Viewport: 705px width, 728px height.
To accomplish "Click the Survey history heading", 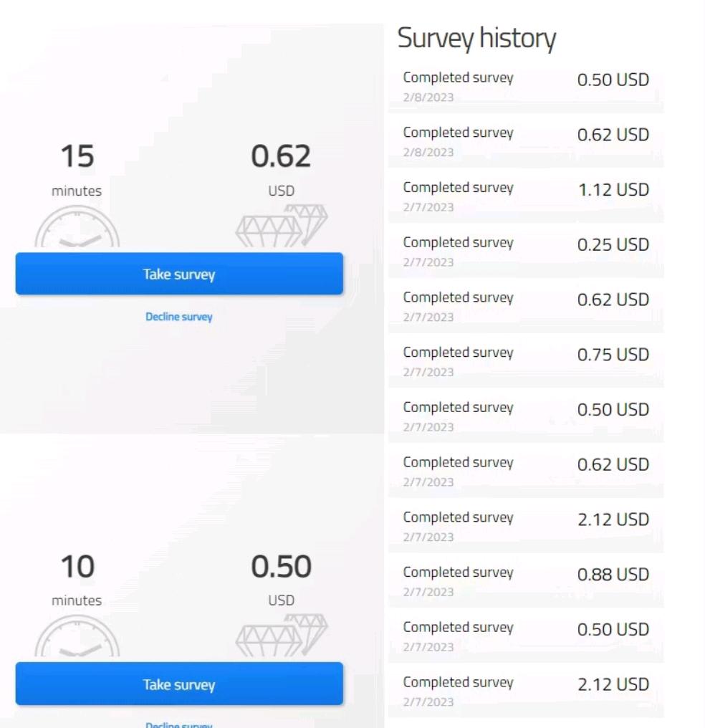I will pos(476,39).
